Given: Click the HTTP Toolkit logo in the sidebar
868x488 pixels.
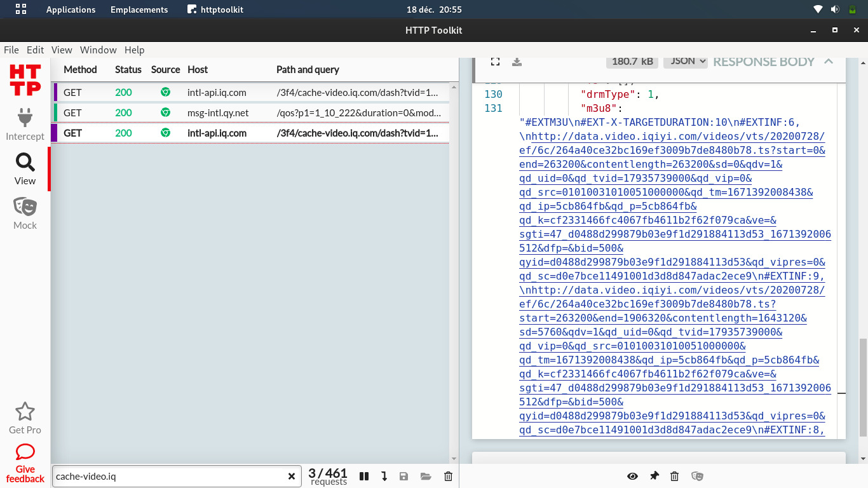Looking at the screenshot, I should coord(25,80).
